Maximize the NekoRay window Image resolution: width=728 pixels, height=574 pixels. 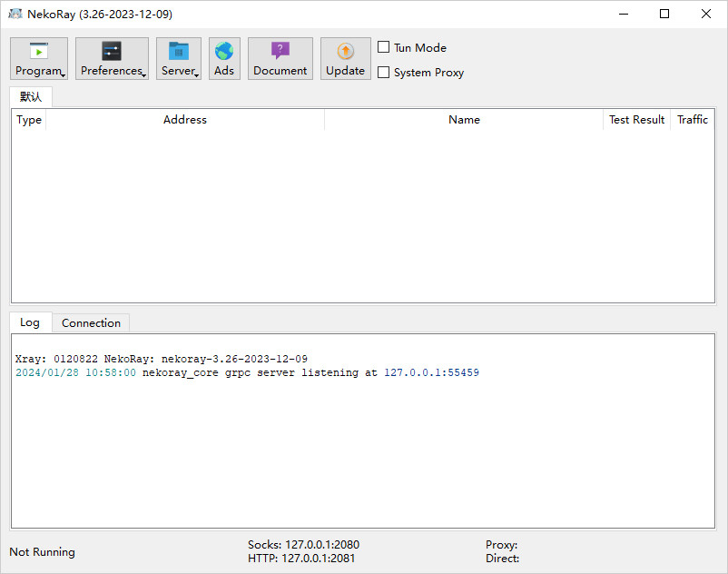[x=664, y=14]
